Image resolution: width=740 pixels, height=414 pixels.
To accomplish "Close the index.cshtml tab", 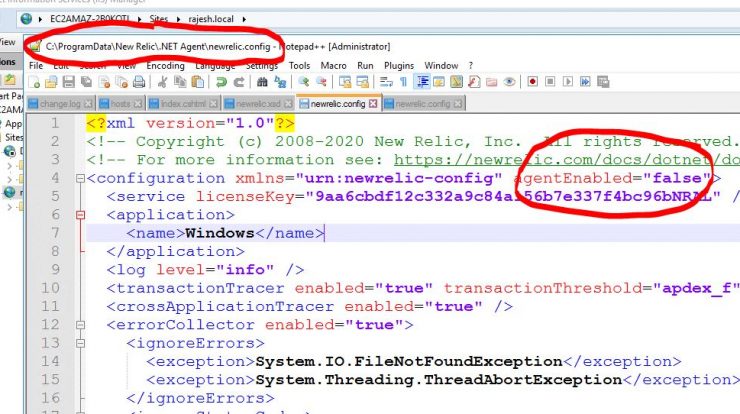I will [213, 103].
